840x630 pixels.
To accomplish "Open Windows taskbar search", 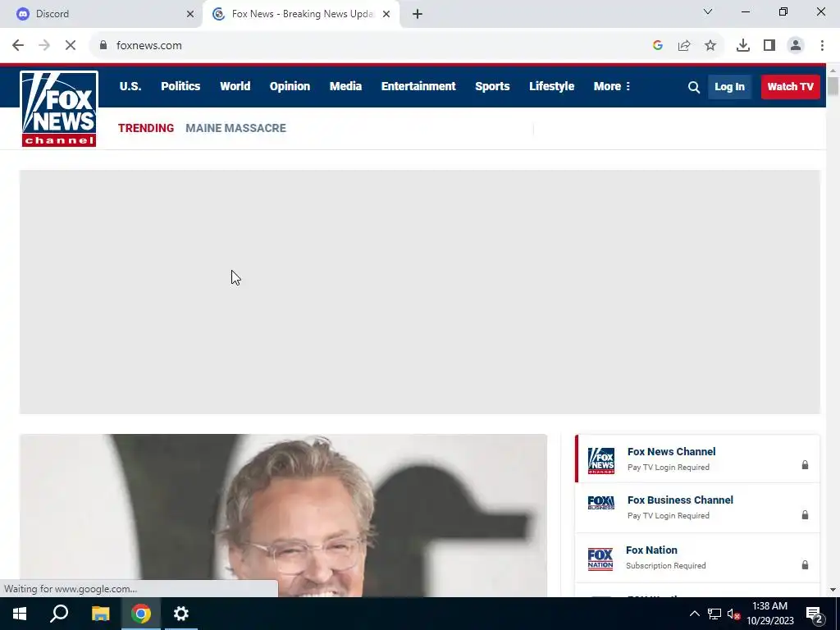I will coord(59,614).
